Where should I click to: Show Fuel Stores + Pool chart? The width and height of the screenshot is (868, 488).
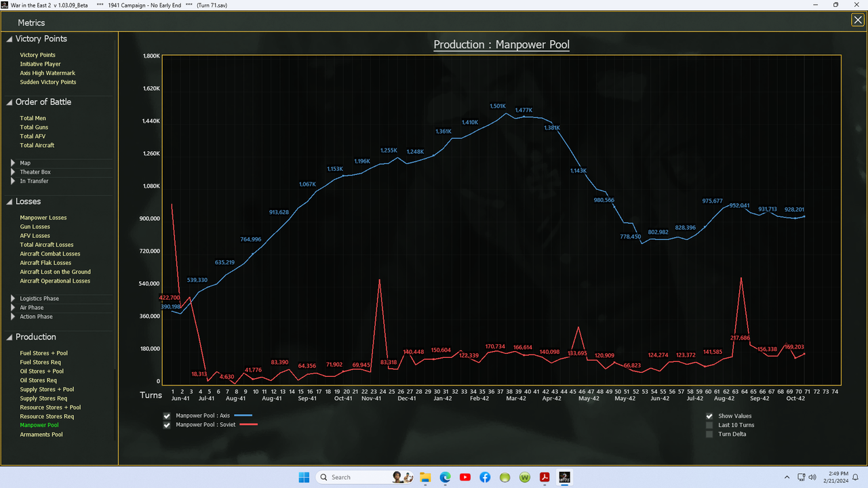coord(44,353)
